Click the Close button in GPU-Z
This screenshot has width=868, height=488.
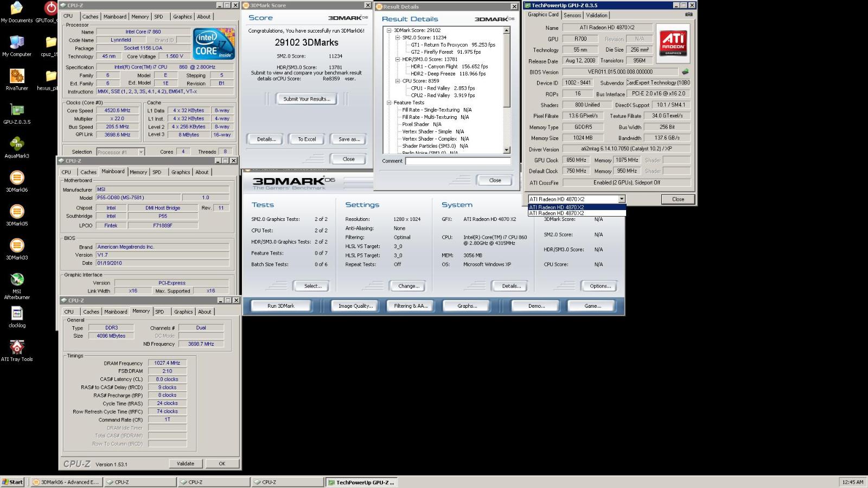(678, 199)
